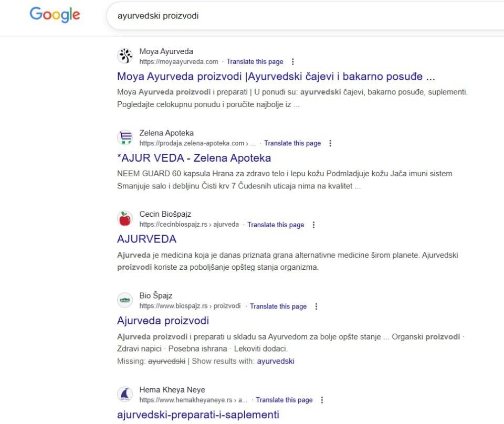
Task: Click the Cecin Biošpajz apple favicon
Action: [x=125, y=219]
